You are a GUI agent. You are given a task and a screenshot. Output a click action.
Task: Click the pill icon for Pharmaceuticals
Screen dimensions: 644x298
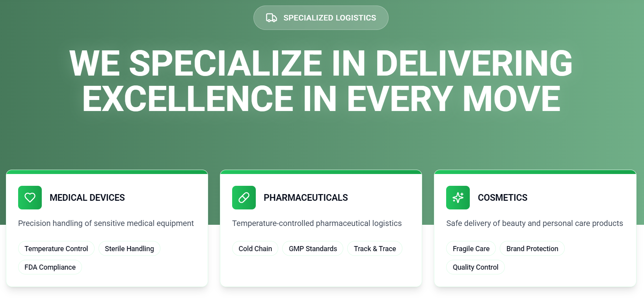tap(244, 198)
